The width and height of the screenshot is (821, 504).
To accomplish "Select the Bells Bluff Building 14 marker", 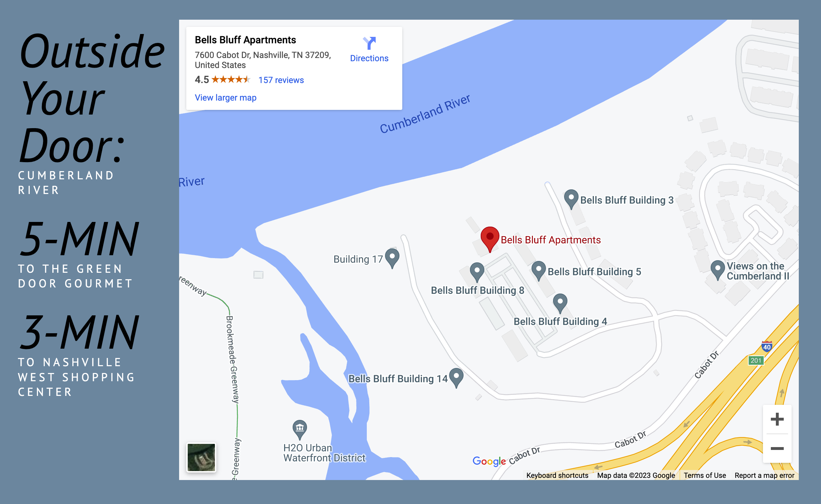I will point(456,378).
